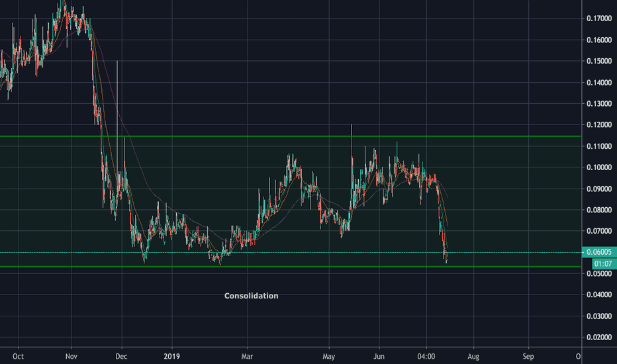617x364 pixels.
Task: Click the Aug label on time axis
Action: [473, 357]
